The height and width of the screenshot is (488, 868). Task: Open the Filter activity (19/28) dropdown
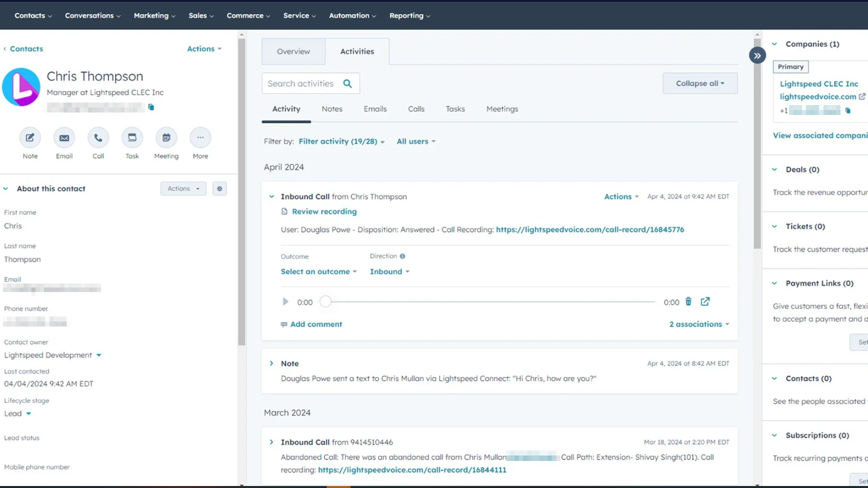pyautogui.click(x=341, y=141)
